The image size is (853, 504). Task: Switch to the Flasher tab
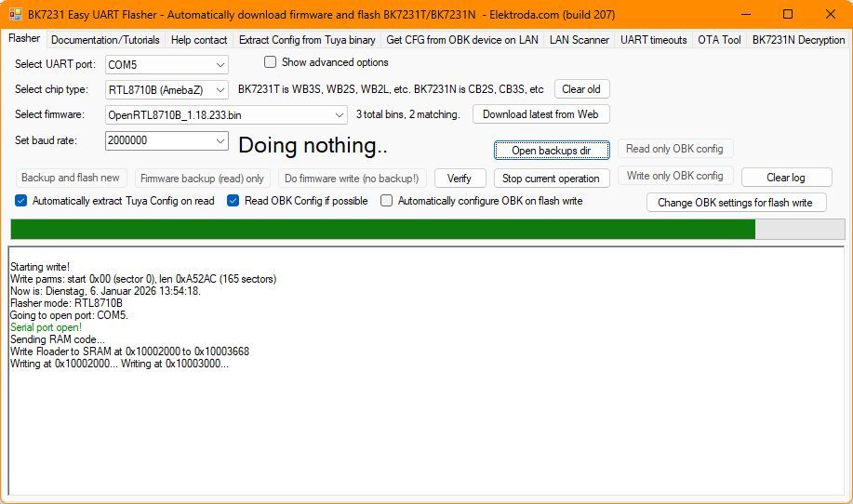(x=24, y=39)
